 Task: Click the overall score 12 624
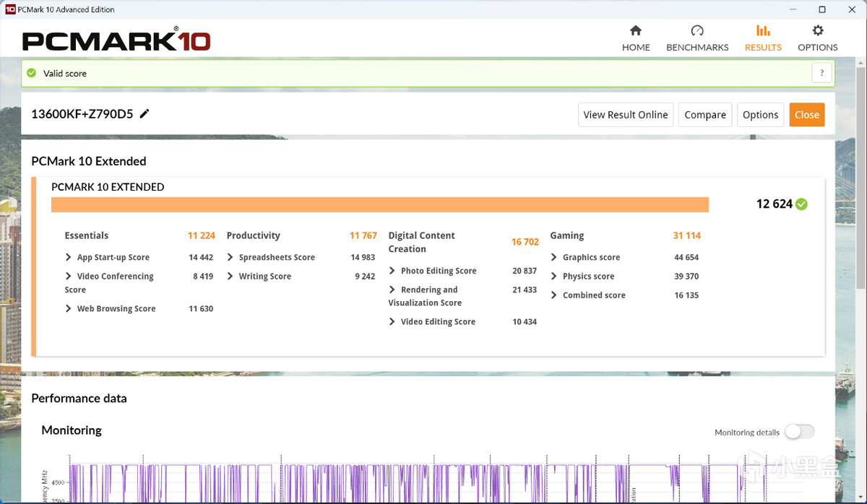(775, 204)
